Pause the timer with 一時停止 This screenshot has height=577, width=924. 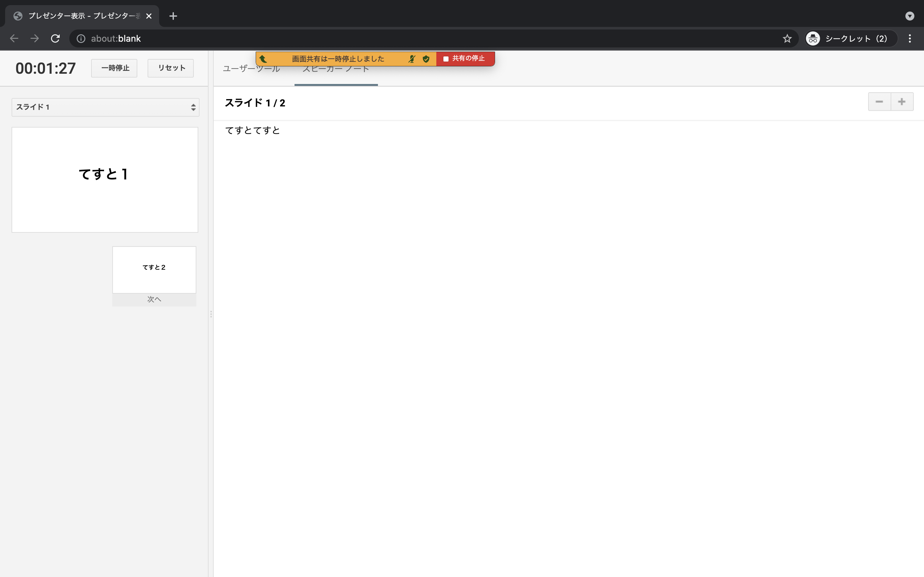pos(114,68)
